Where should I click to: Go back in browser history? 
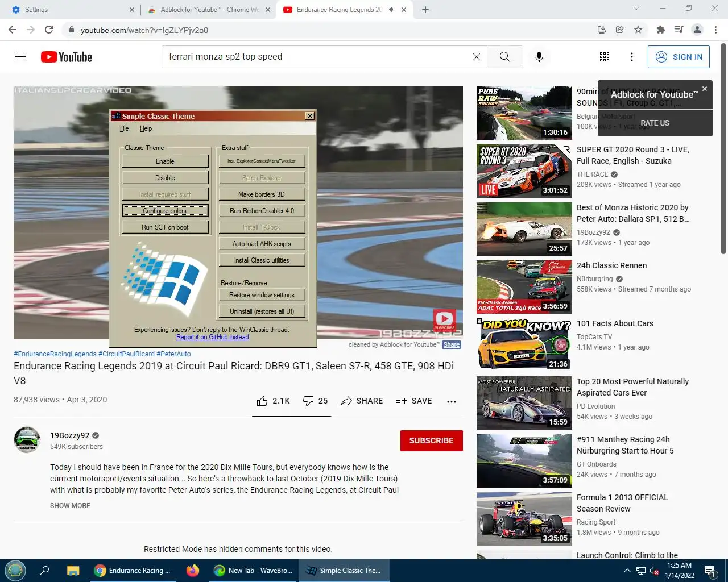pos(13,30)
